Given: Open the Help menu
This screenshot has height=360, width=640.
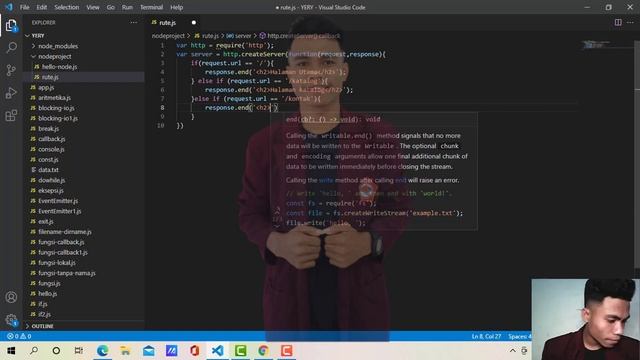Looking at the screenshot, I should tap(176, 7).
